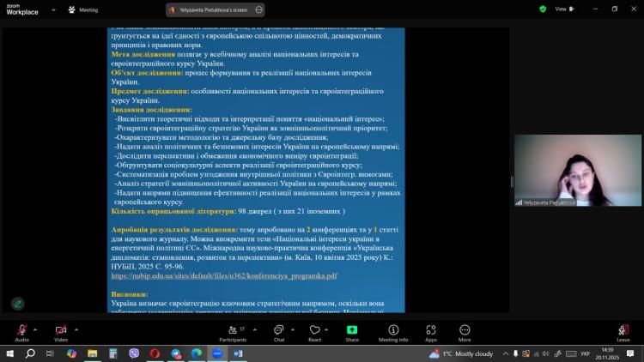This screenshot has height=362, width=644.
Task: Click Yelyzaveta Pietukhova's screen share label
Action: (213, 9)
